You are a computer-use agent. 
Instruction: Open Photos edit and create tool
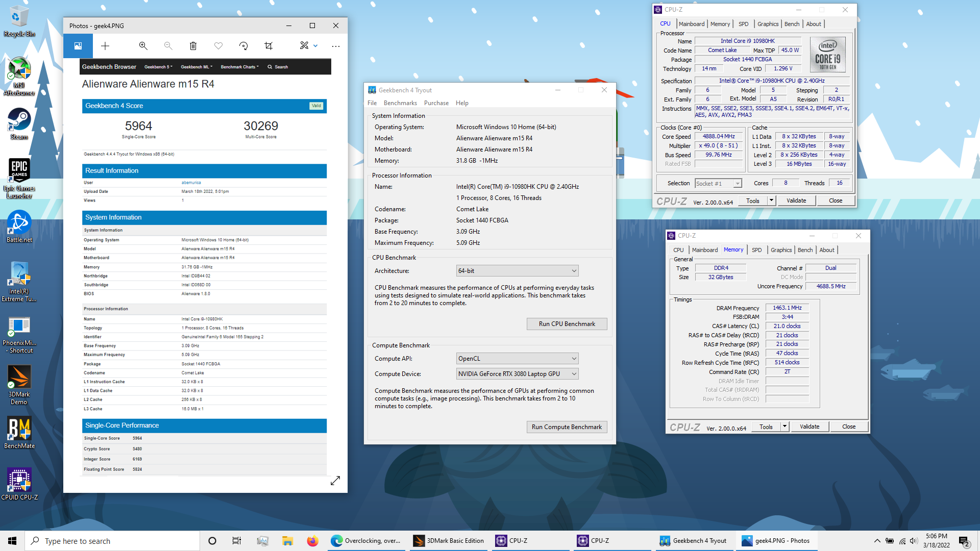tap(304, 46)
